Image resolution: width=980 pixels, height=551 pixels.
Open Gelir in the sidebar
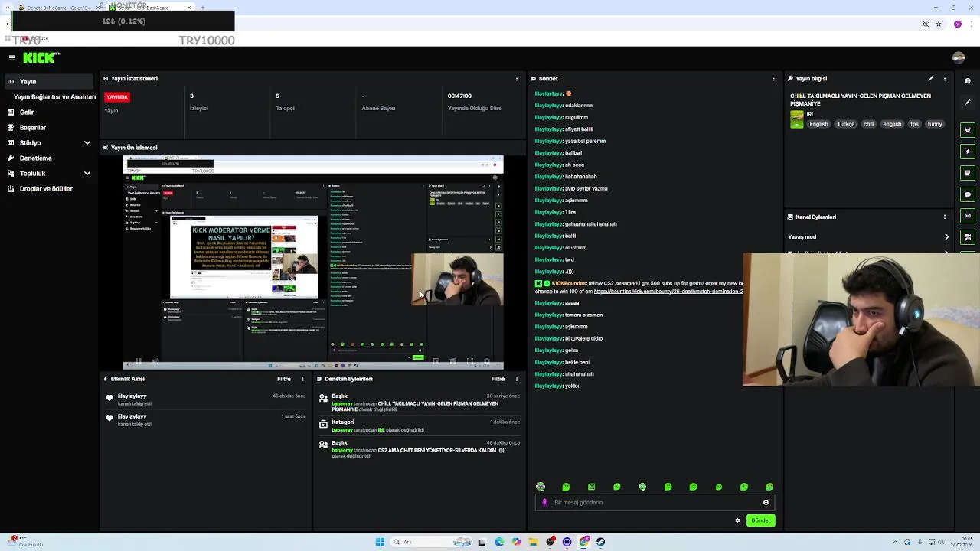[26, 112]
